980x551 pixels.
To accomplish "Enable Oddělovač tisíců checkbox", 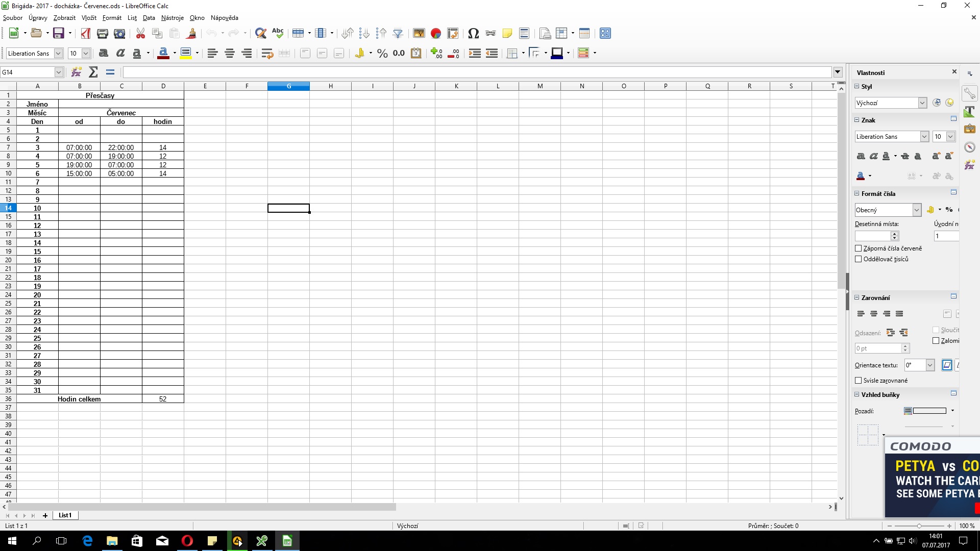I will tap(858, 259).
